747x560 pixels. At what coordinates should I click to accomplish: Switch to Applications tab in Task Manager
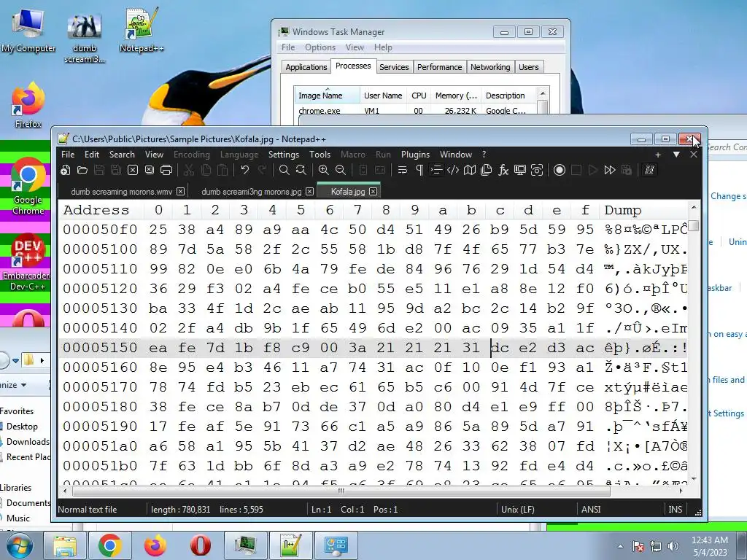coord(306,67)
